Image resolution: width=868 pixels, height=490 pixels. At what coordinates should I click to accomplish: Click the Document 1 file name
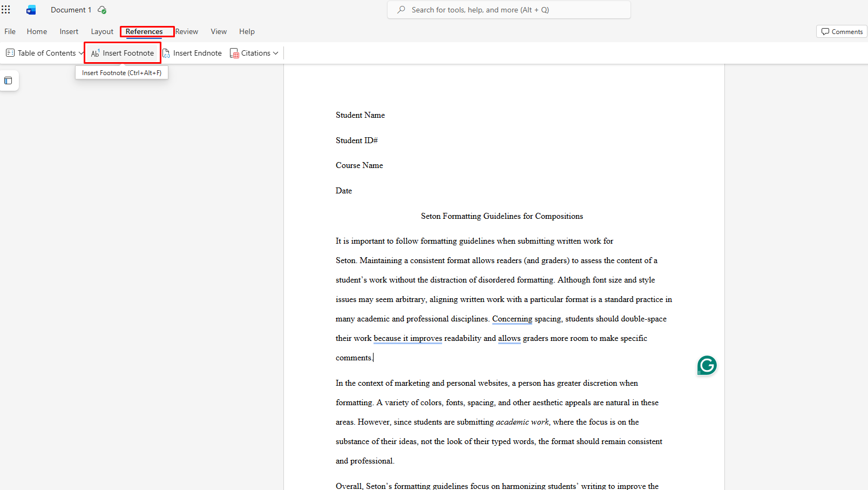point(71,10)
